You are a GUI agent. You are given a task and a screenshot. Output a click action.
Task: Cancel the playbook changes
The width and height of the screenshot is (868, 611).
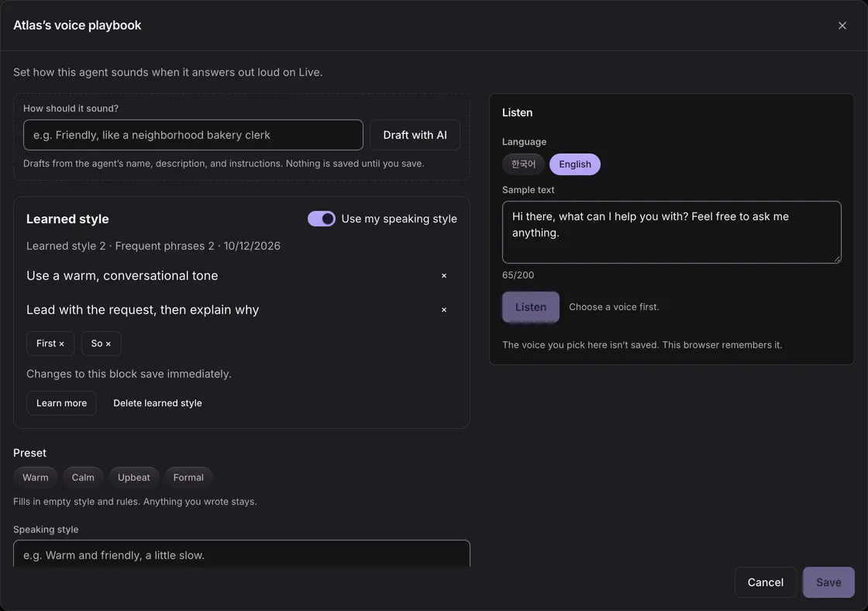coord(765,582)
